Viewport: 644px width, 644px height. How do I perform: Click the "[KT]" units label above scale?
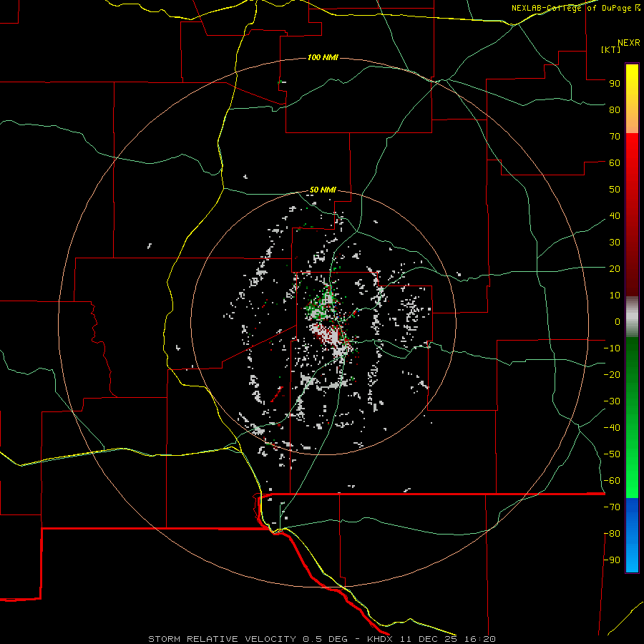pyautogui.click(x=610, y=49)
